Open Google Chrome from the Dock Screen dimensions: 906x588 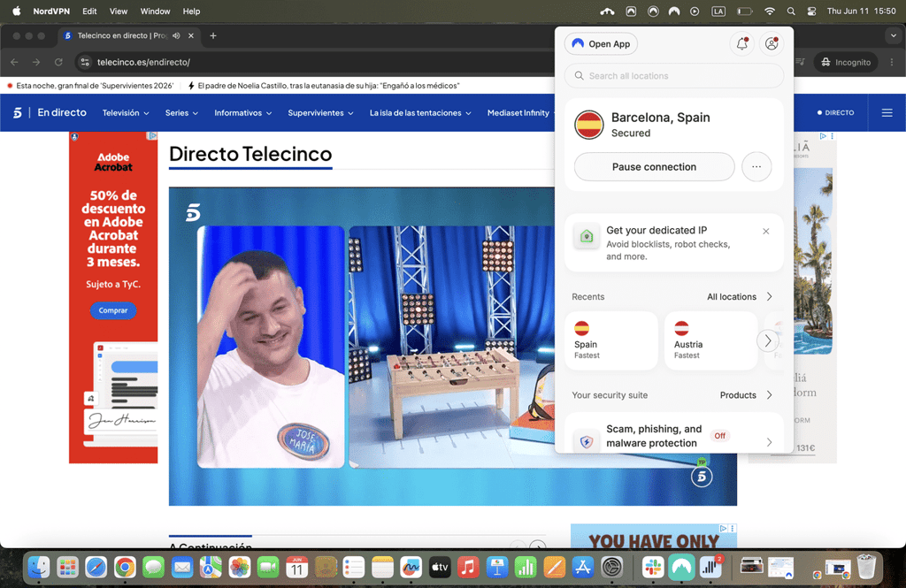coord(125,568)
